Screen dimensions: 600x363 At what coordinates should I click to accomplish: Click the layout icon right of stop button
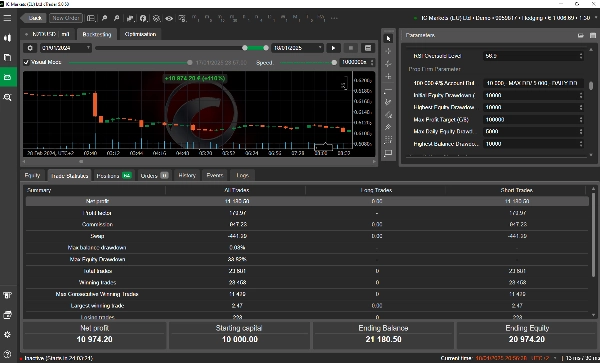(368, 48)
